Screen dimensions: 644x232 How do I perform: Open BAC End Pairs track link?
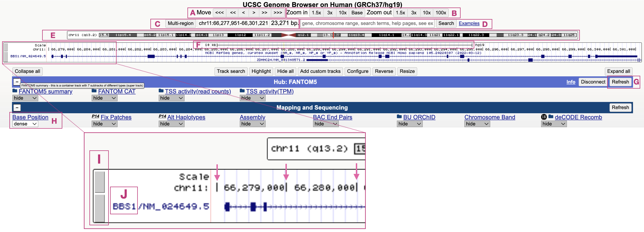point(332,117)
